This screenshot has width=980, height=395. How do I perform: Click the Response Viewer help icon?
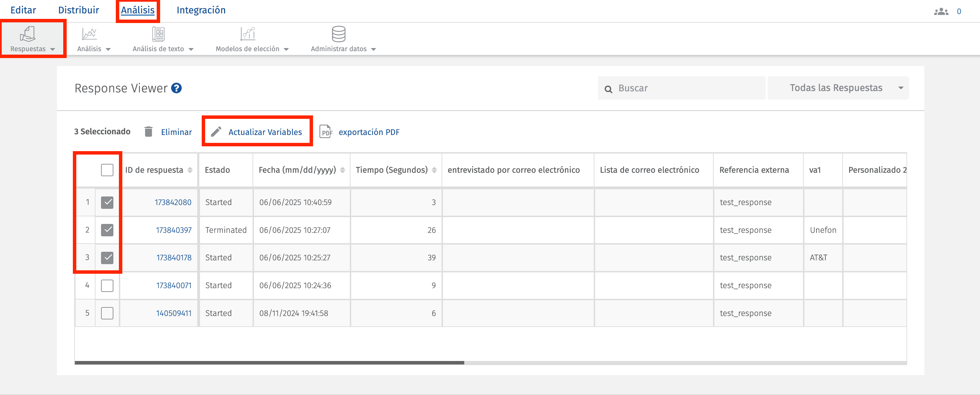176,88
